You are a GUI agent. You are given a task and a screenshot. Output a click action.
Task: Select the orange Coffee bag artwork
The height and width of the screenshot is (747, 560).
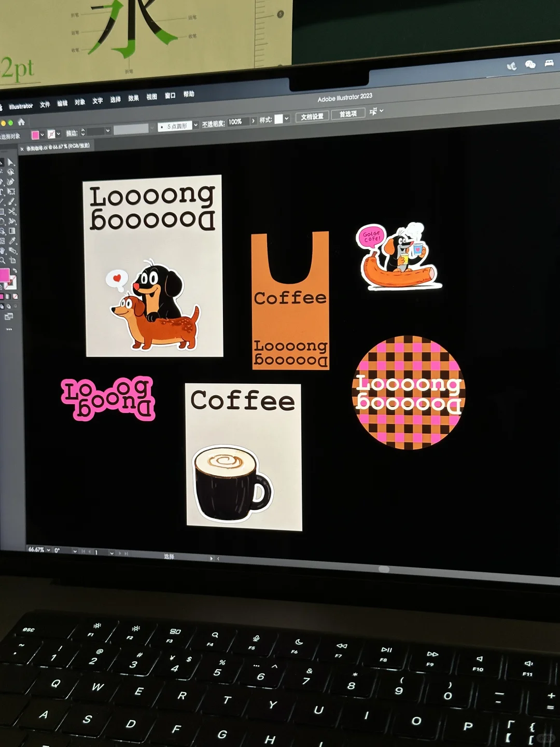[x=290, y=300]
